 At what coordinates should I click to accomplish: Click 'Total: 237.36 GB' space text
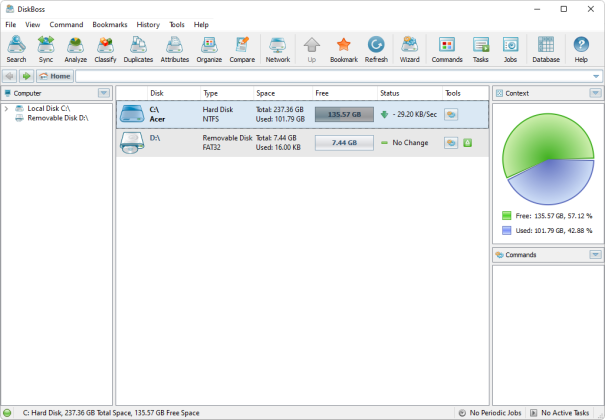(x=280, y=110)
